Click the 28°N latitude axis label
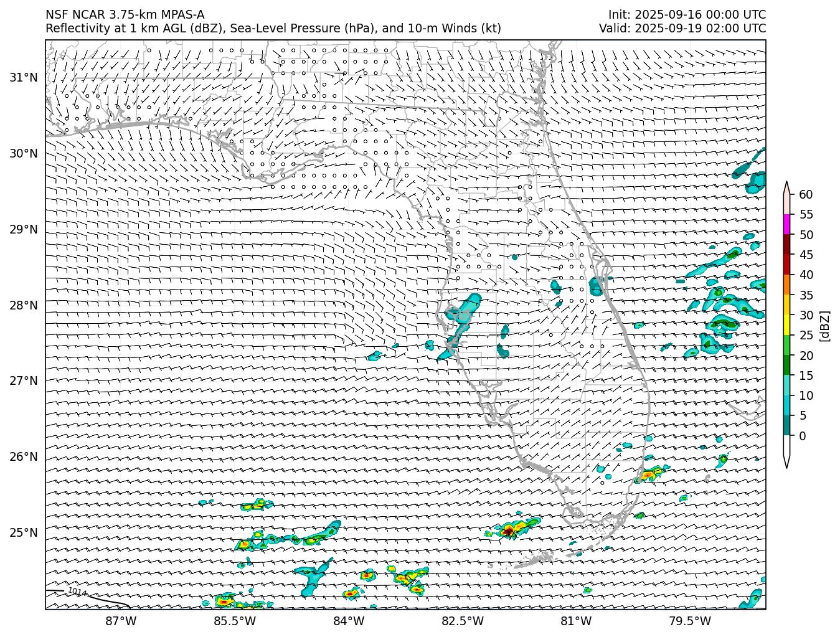This screenshot has height=637, width=840. click(x=24, y=305)
